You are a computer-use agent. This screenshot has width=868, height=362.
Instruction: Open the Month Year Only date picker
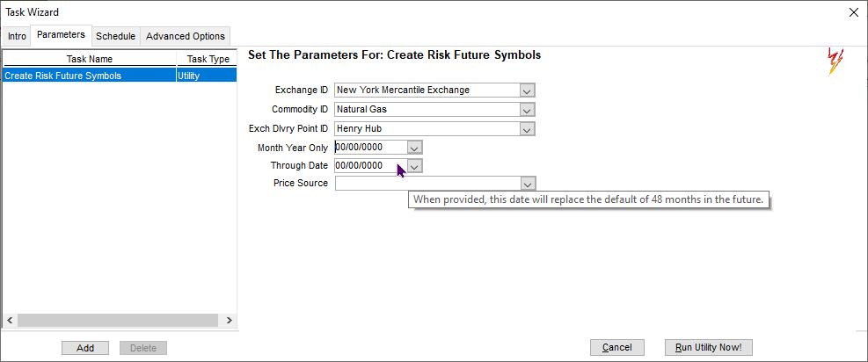415,148
